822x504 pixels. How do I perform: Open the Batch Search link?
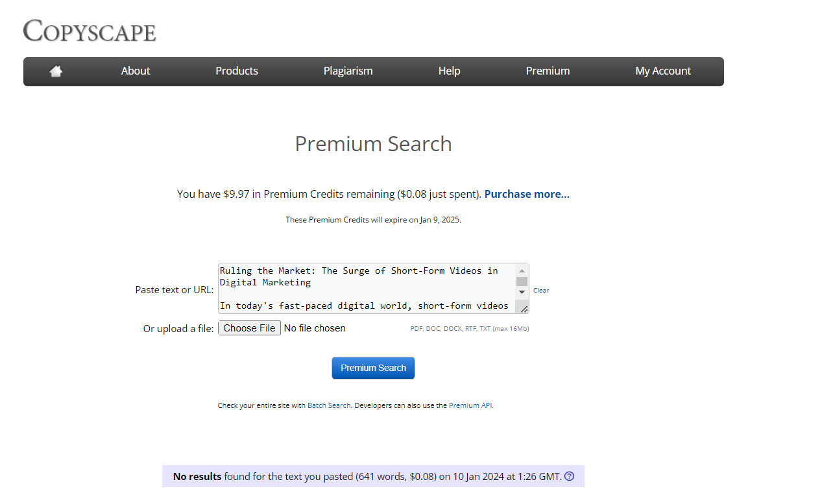point(329,405)
